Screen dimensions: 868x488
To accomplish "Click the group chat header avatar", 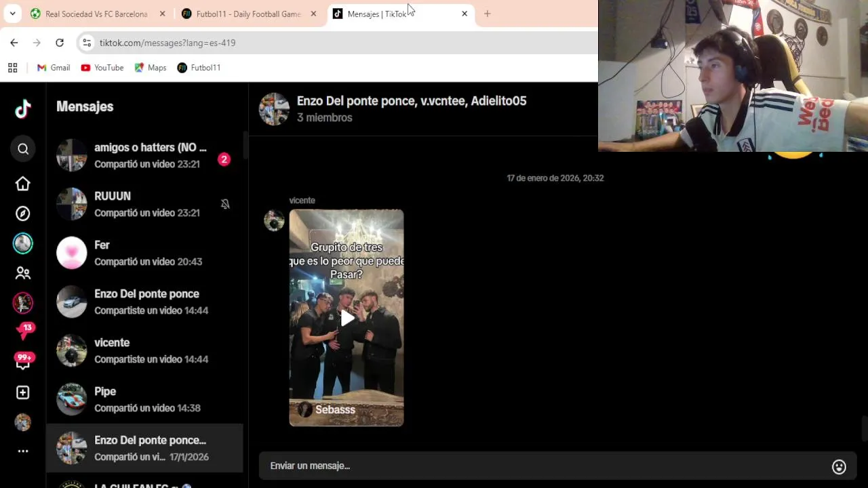I will [274, 109].
